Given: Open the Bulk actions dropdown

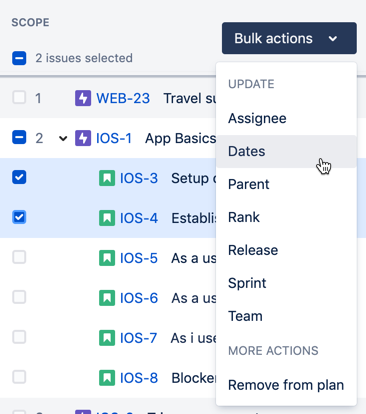Looking at the screenshot, I should click(x=289, y=38).
